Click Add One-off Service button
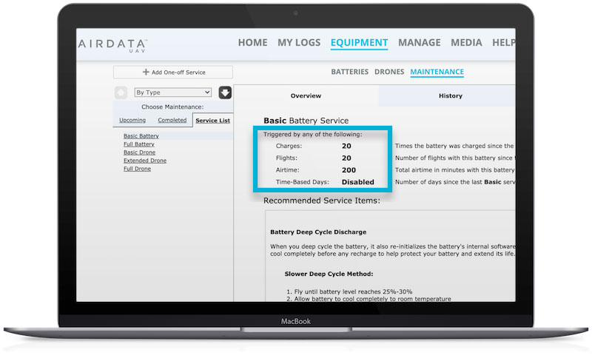The width and height of the screenshot is (592, 364). click(x=173, y=72)
